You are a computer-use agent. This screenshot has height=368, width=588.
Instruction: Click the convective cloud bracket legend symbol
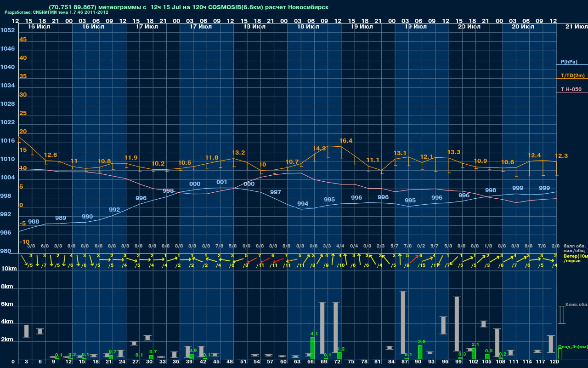coord(561,315)
